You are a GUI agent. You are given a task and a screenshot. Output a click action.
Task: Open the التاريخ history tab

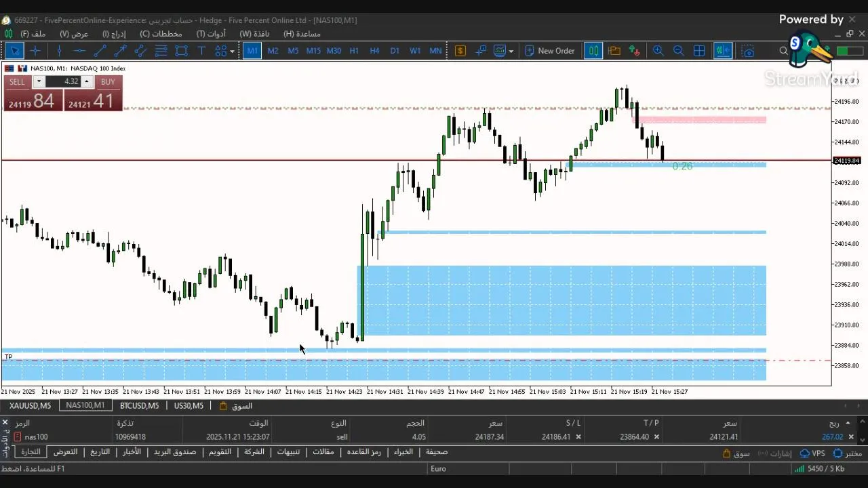tap(100, 452)
